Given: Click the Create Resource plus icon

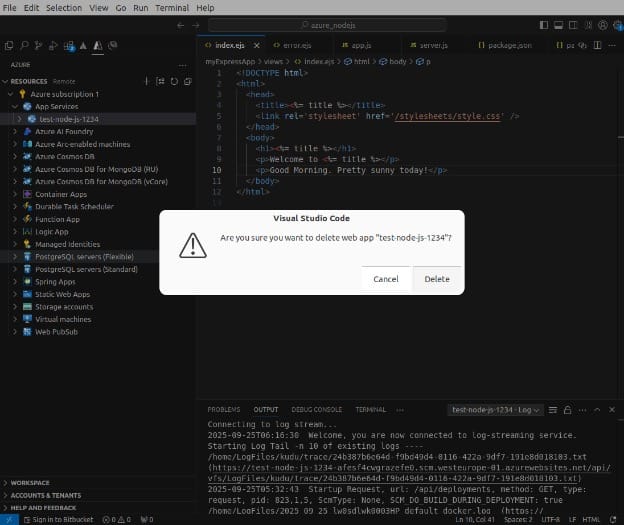Looking at the screenshot, I should pos(146,81).
